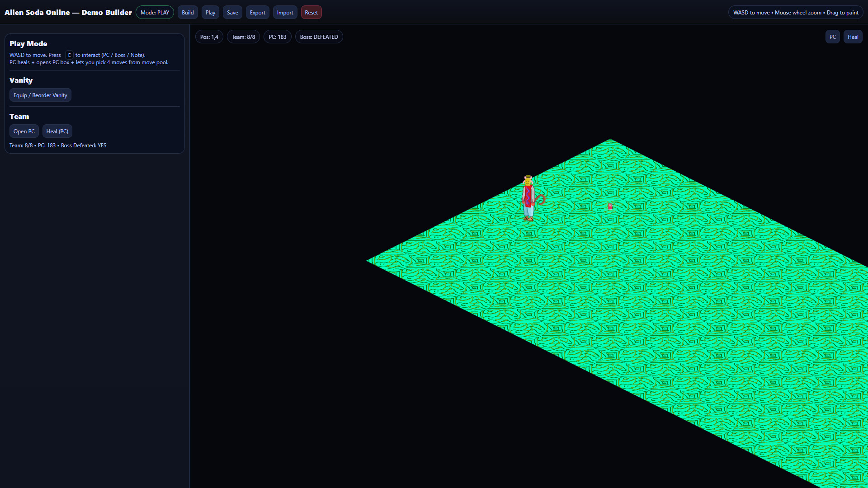Viewport: 868px width, 488px height.
Task: Export the demo build
Action: 257,12
